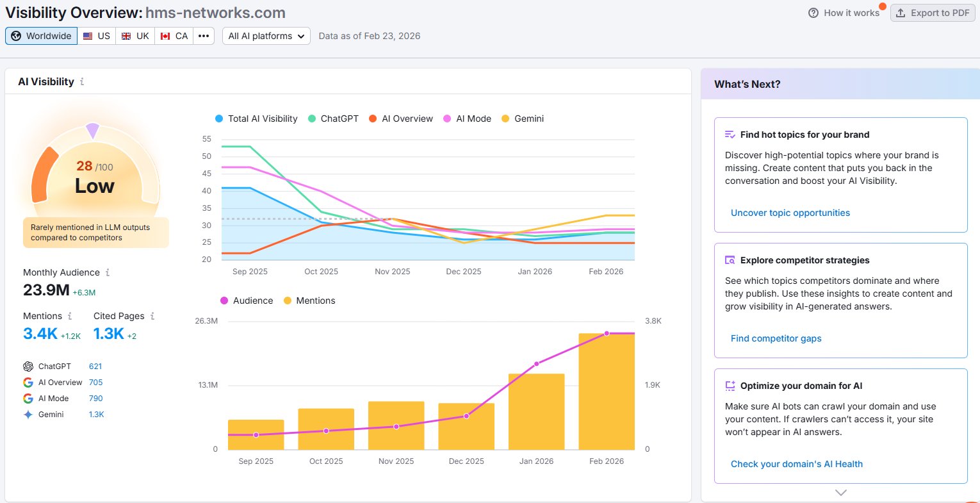Click the Google icon beside AI Mode
Viewport: 980px width, 503px height.
tap(28, 399)
